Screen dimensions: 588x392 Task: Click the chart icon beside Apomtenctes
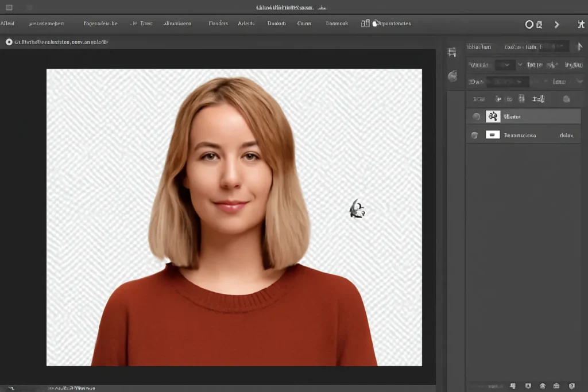click(x=365, y=23)
